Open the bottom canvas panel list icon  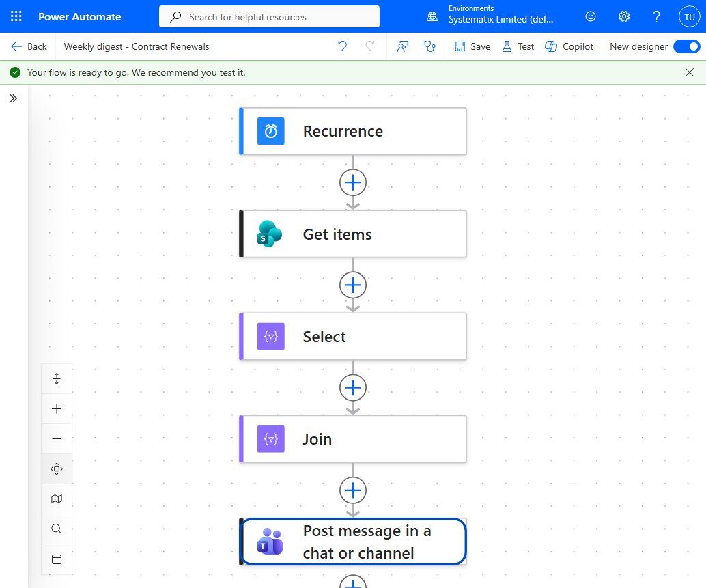(56, 559)
